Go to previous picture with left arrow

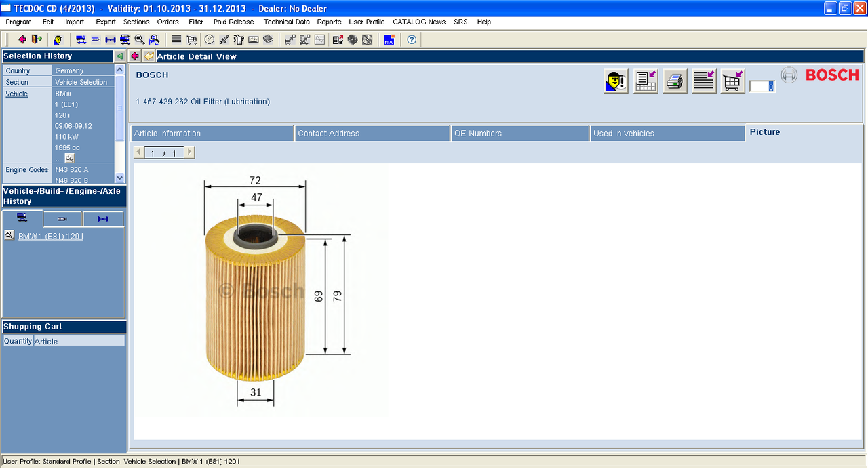point(139,153)
